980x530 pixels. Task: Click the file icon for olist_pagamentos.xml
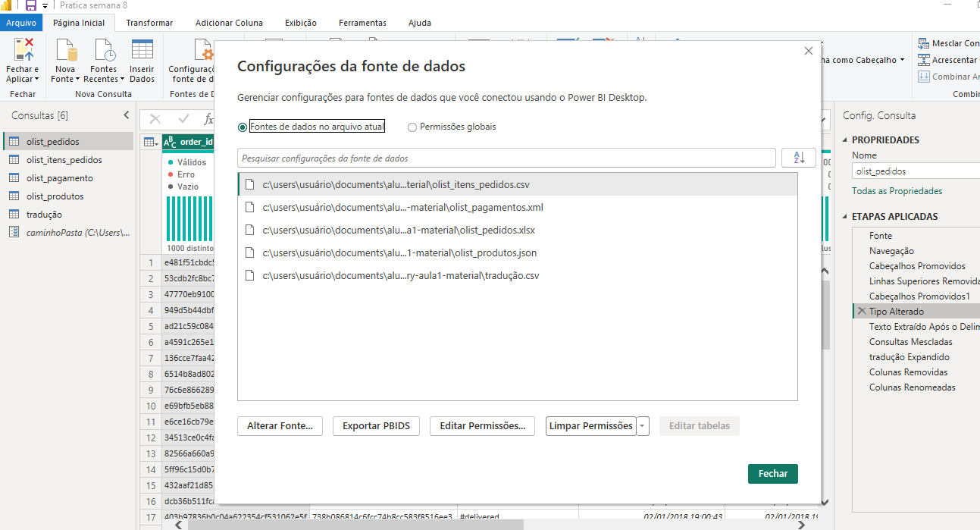pos(249,207)
